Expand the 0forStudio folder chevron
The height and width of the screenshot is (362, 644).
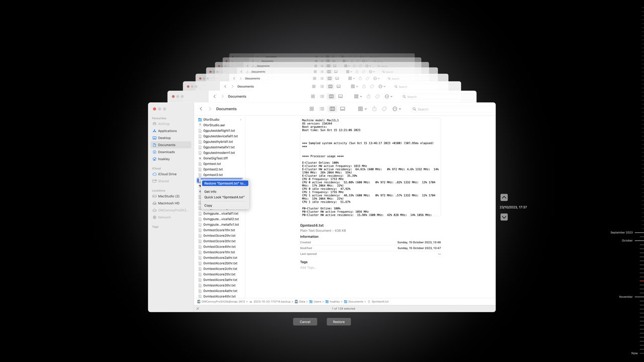pyautogui.click(x=240, y=120)
